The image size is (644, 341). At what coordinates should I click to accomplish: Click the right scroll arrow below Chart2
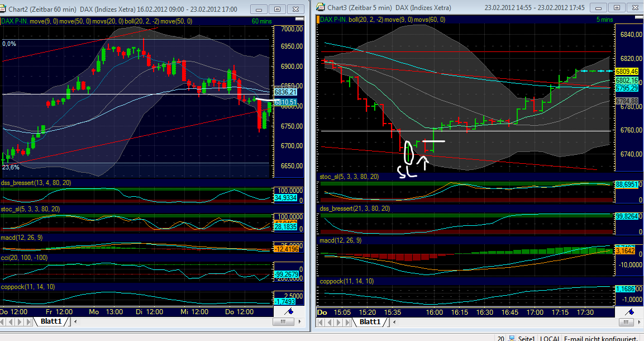(x=300, y=323)
